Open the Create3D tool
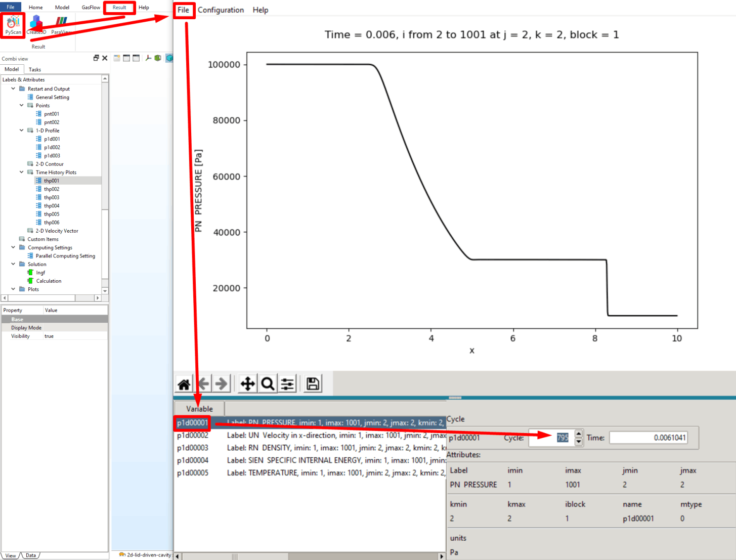 (36, 25)
